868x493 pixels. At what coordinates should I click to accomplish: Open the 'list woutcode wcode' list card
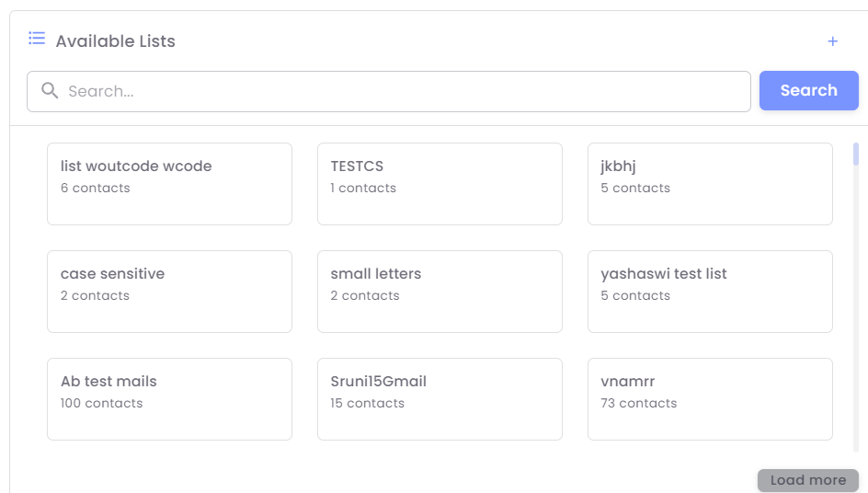click(169, 183)
